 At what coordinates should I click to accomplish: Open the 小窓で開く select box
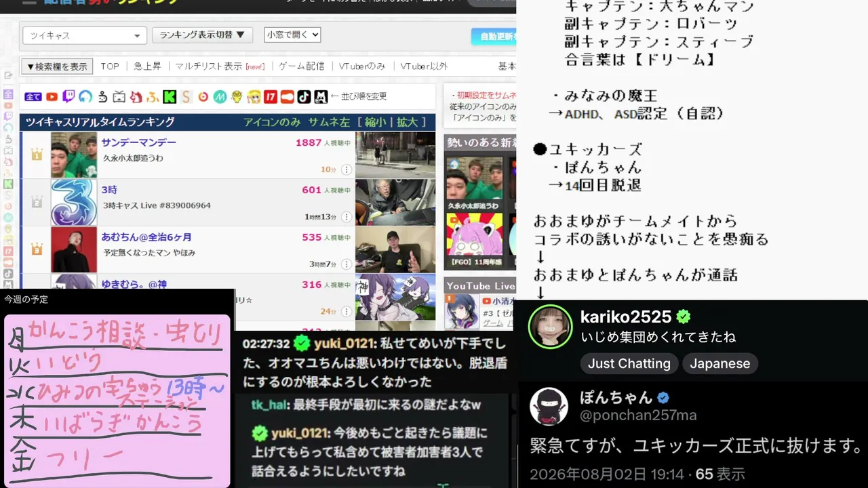(x=292, y=35)
